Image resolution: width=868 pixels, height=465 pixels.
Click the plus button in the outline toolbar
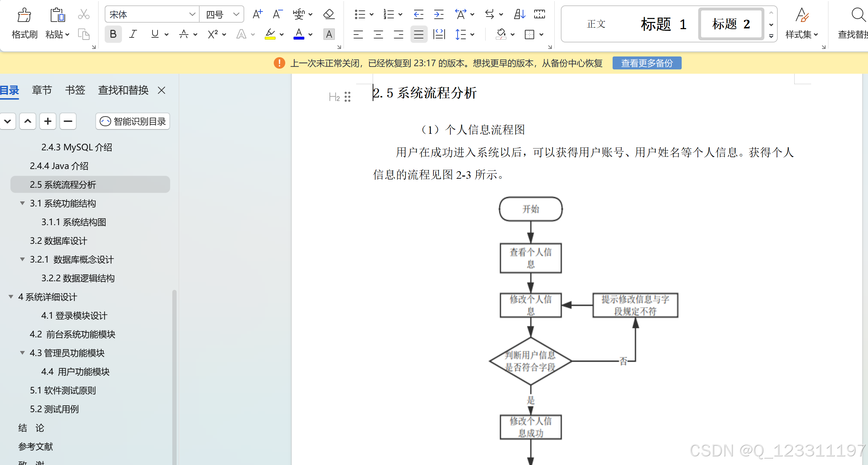48,121
